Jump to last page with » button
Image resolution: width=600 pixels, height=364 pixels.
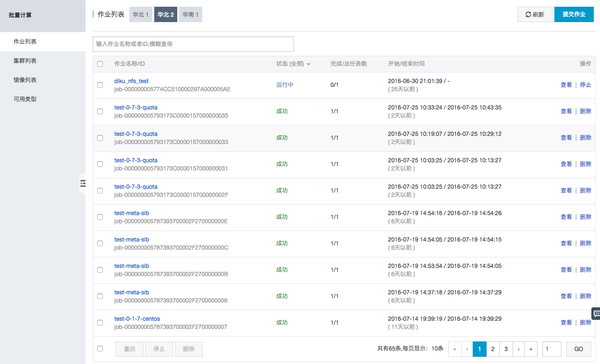(531, 349)
